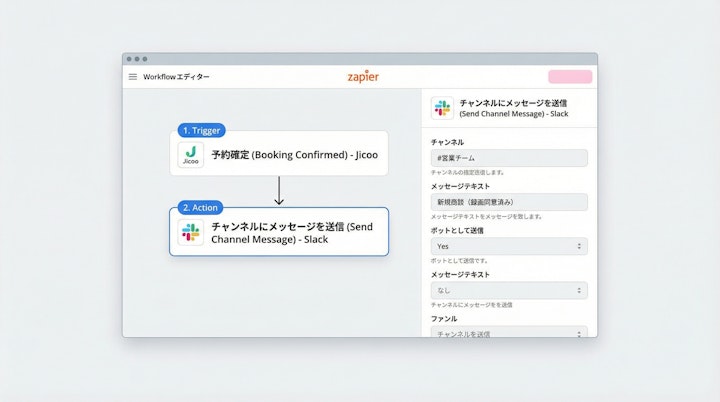Click the Jicoo app icon in Trigger step

(x=191, y=155)
